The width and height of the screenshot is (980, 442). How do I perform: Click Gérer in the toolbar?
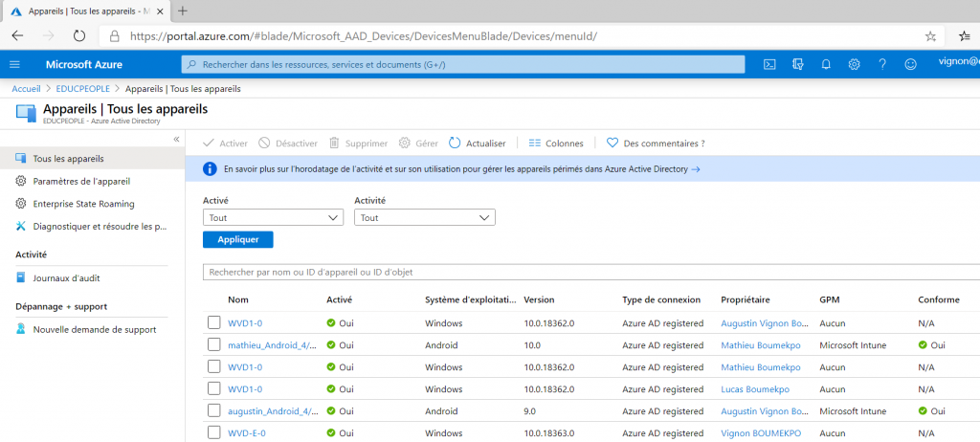418,144
